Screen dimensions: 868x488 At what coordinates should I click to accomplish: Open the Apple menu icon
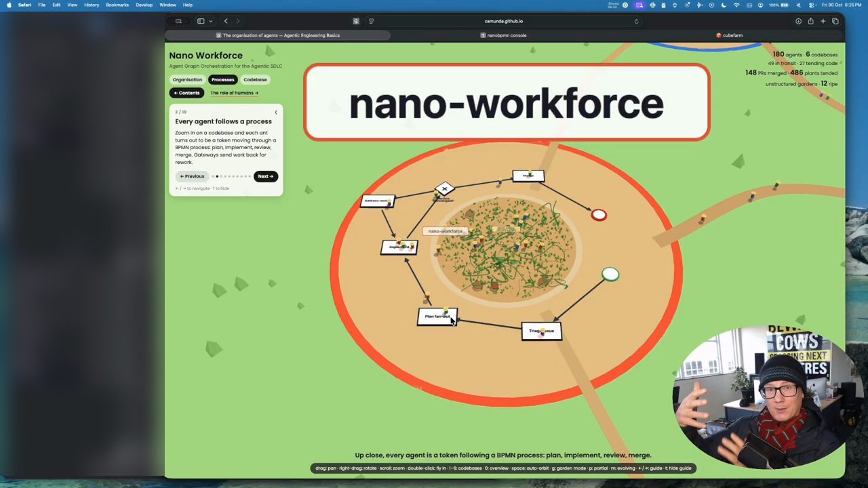(9, 5)
